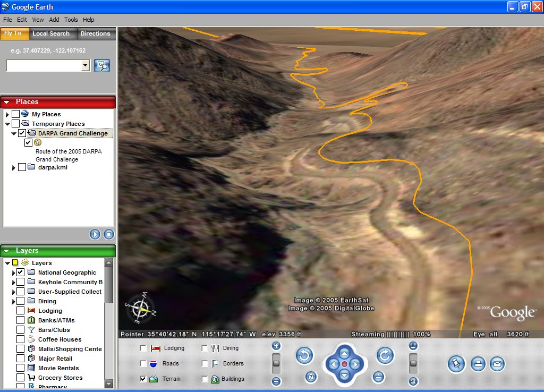The height and width of the screenshot is (392, 544).
Task: Click the rotate clockwise icon
Action: pyautogui.click(x=385, y=355)
